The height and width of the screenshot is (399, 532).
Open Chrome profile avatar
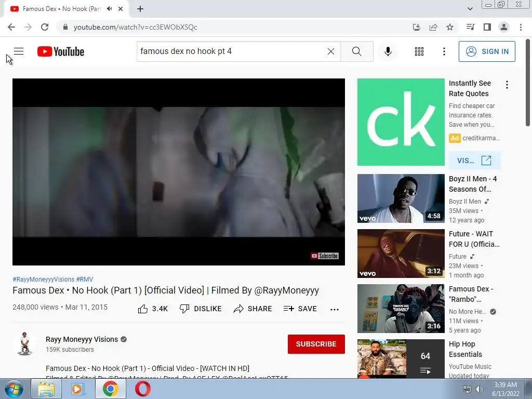504,27
